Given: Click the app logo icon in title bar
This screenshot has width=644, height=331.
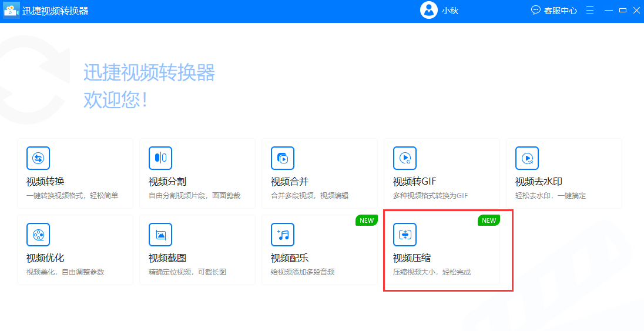Looking at the screenshot, I should click(x=12, y=11).
